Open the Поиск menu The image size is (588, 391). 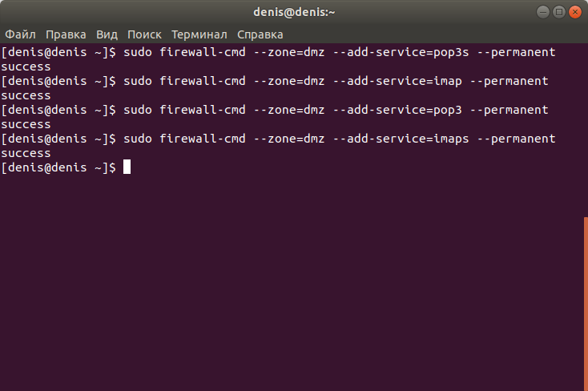click(144, 34)
